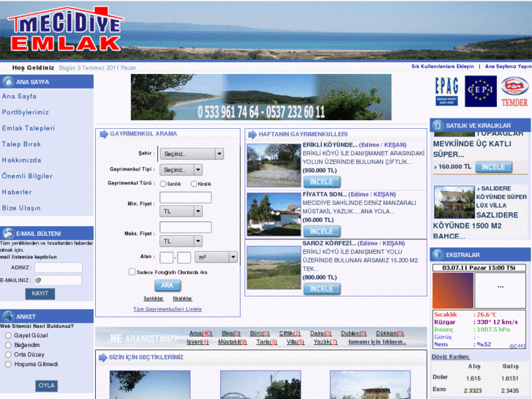Open the Erikli Köyünde listing thumbnail

click(274, 165)
